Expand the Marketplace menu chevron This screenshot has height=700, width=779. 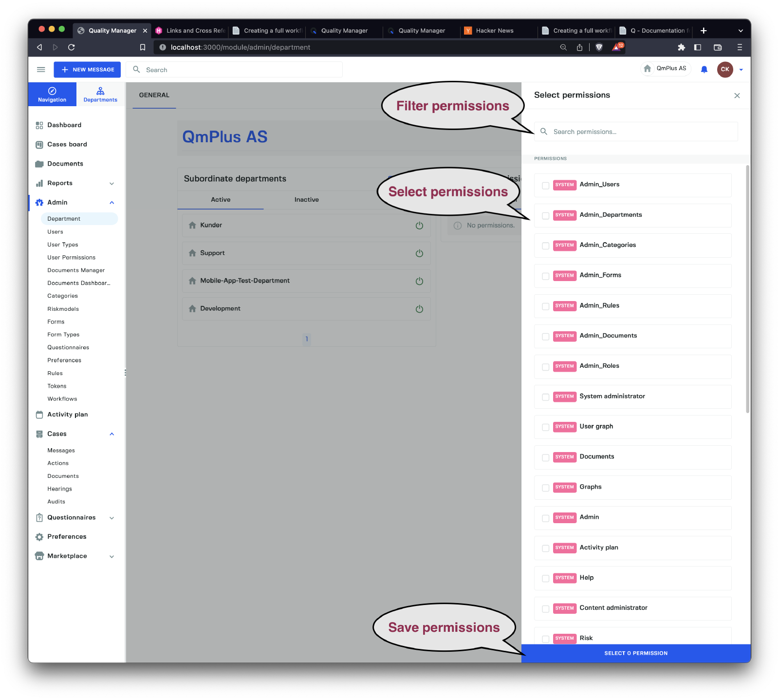click(112, 556)
